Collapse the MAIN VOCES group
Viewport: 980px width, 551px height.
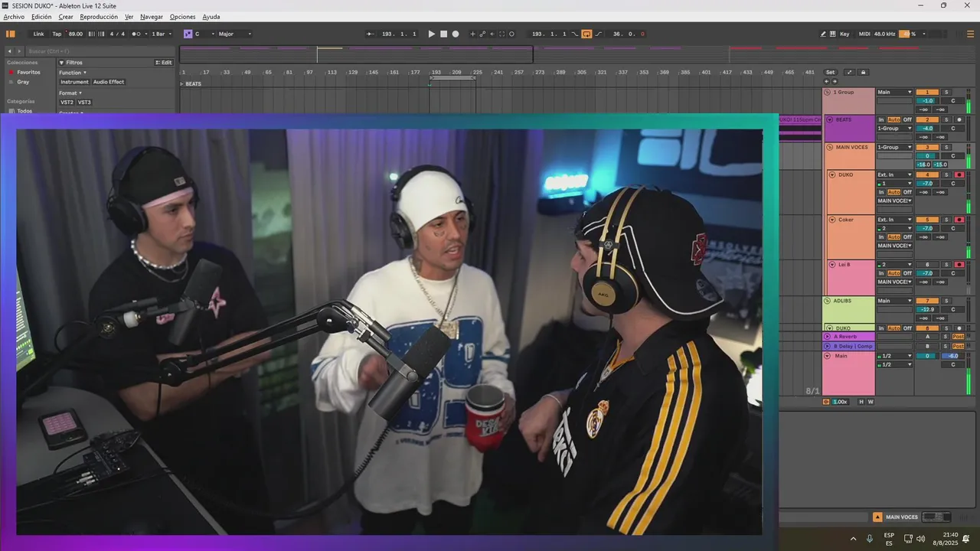(828, 147)
